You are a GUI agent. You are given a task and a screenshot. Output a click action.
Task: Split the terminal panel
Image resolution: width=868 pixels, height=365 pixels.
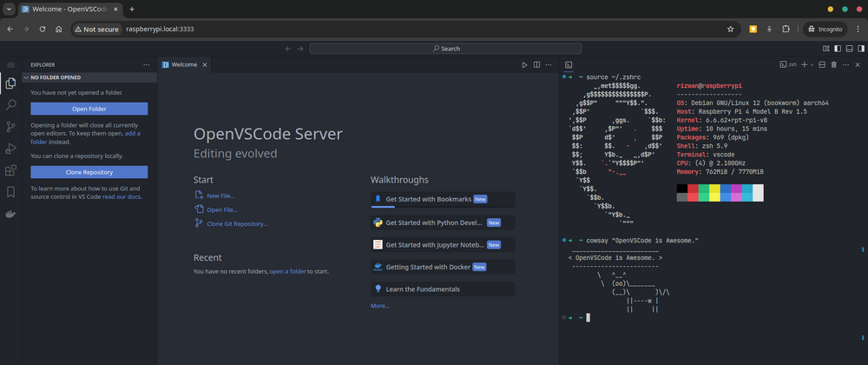(x=822, y=65)
